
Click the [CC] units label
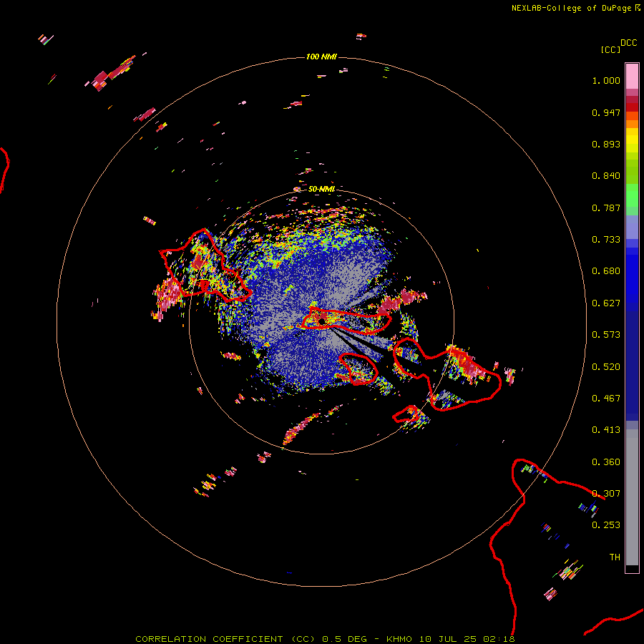pos(610,49)
